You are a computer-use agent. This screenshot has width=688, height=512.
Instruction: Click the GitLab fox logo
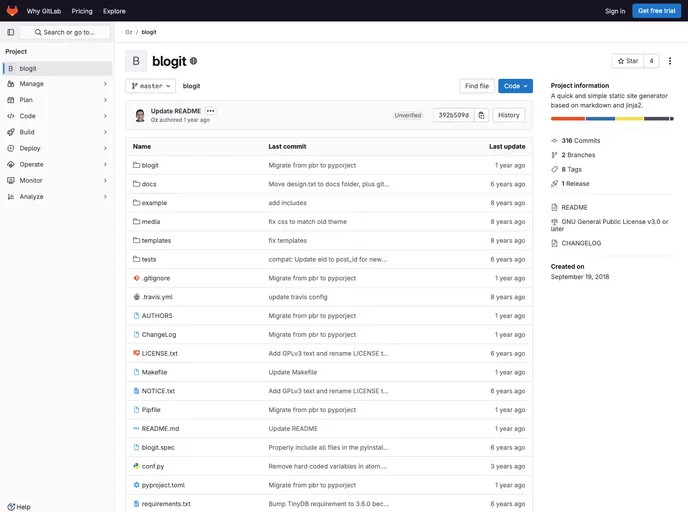pos(12,11)
